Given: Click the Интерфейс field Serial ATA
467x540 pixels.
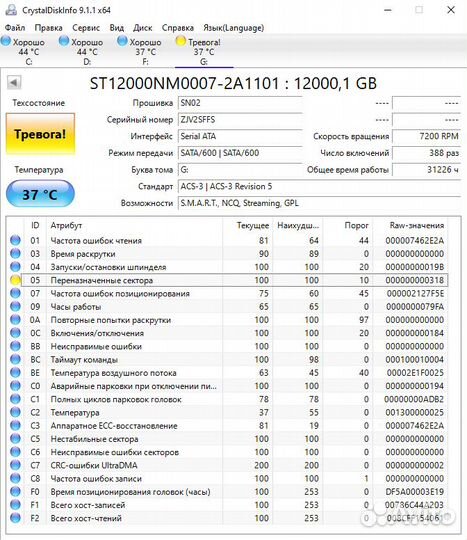Looking at the screenshot, I should coord(240,136).
